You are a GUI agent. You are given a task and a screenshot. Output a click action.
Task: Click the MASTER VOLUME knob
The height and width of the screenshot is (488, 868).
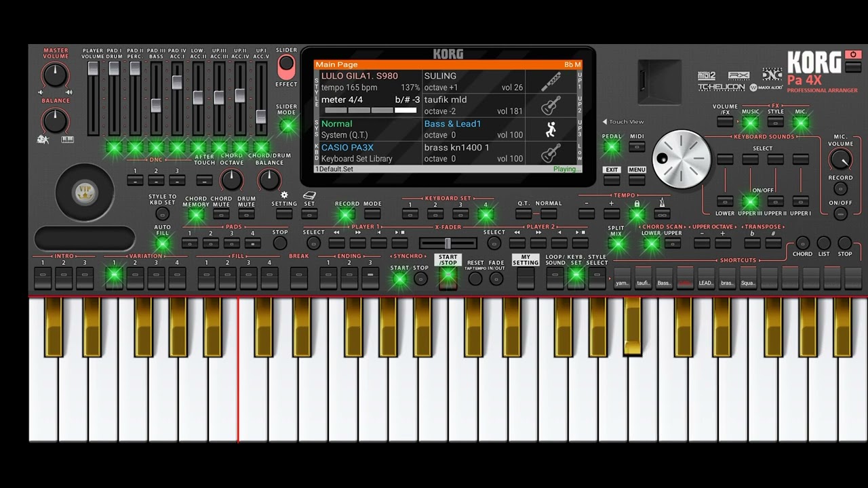55,75
